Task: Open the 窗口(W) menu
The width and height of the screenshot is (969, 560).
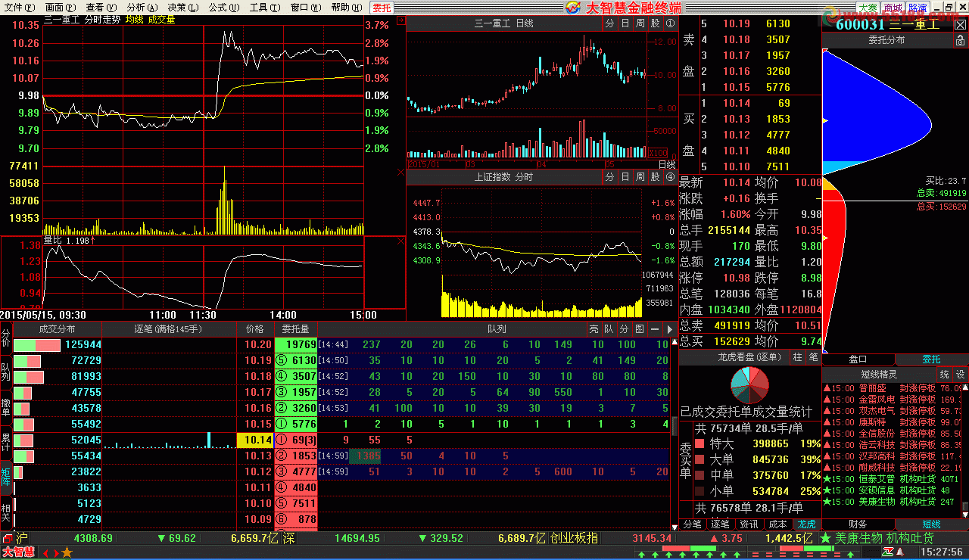Action: pos(306,8)
